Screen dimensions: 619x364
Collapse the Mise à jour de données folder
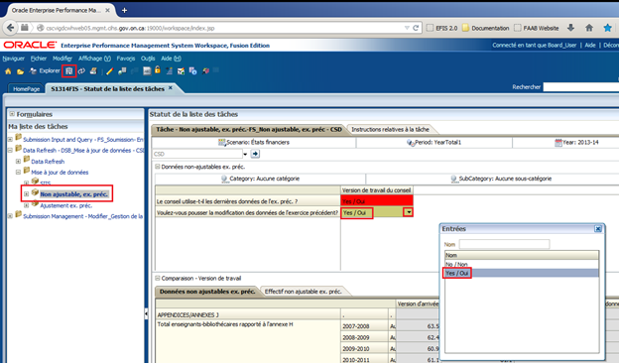tap(18, 173)
